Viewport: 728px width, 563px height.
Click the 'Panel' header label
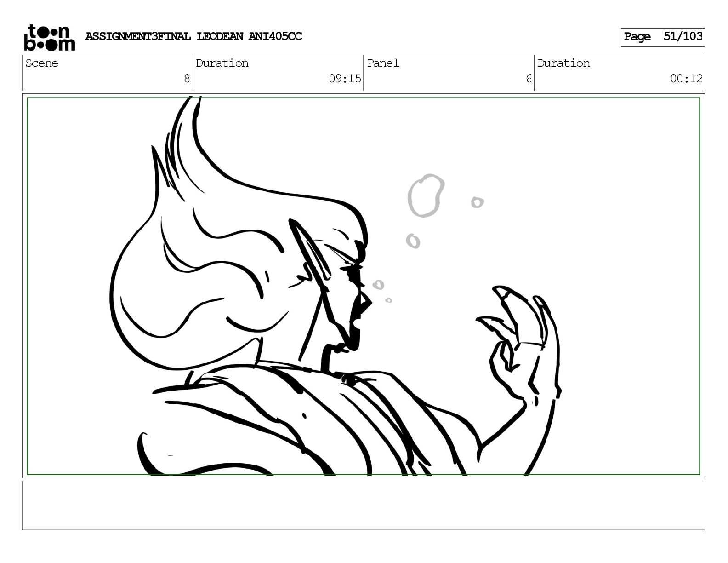point(383,63)
